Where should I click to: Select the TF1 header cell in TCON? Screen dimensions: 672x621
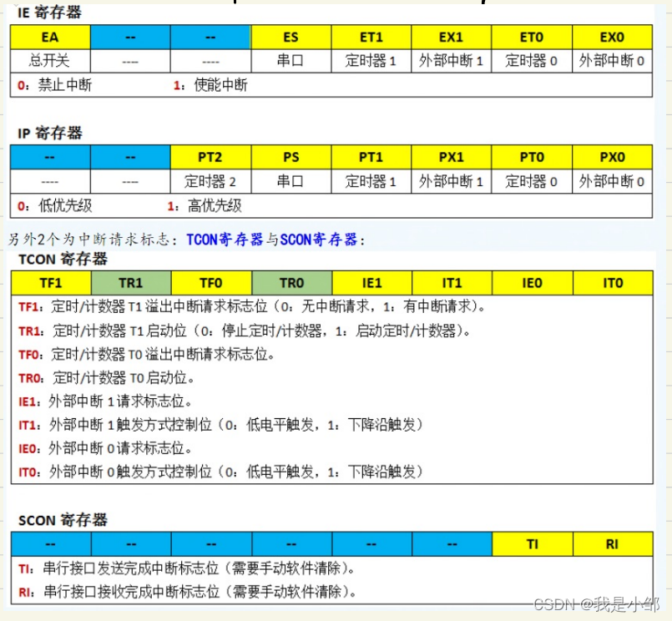(x=51, y=283)
